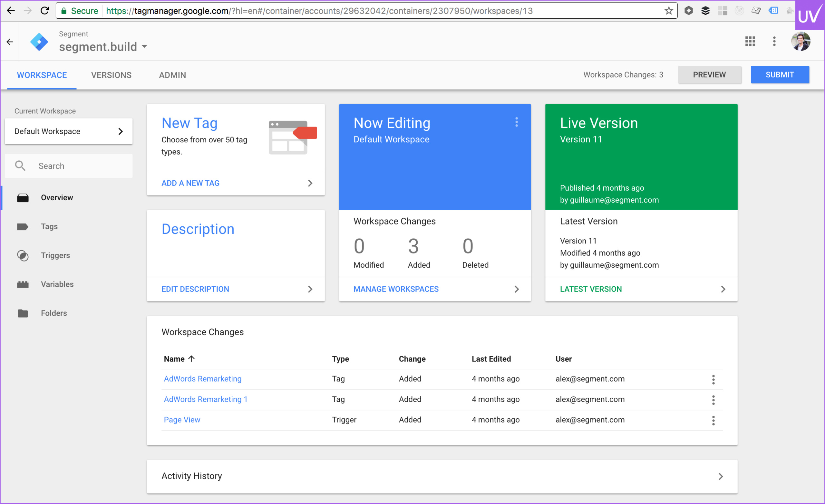
Task: Open the Tags section in sidebar
Action: (x=49, y=227)
